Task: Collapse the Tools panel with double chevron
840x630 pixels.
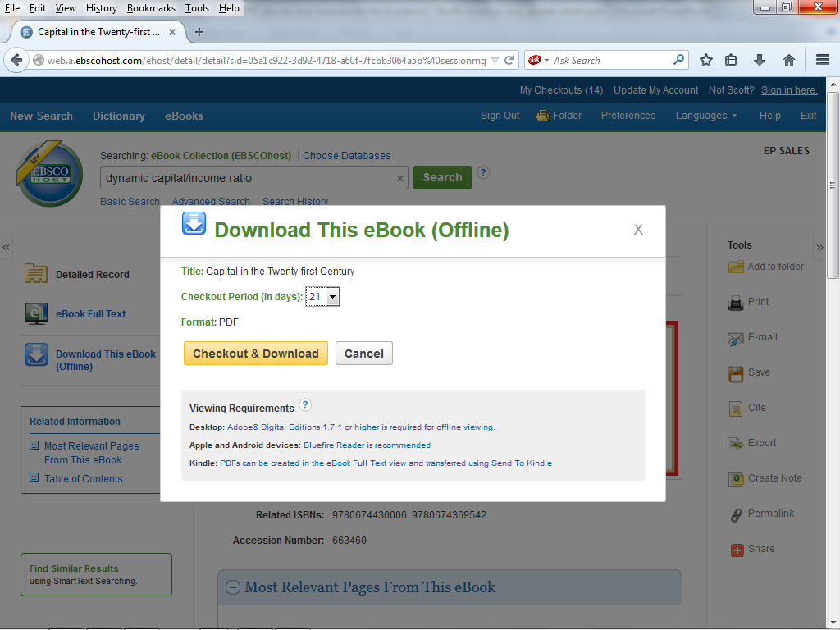Action: point(819,248)
